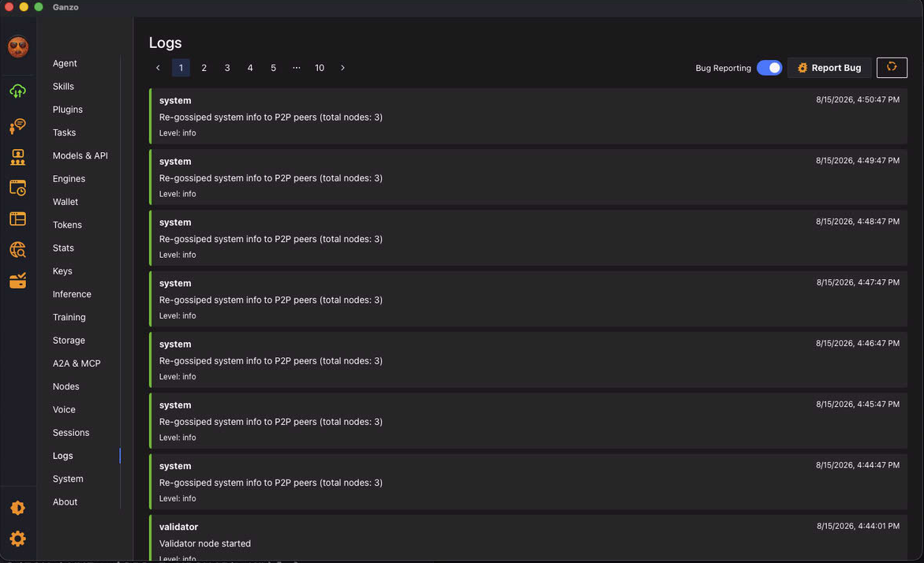Click the Logs page heading

(166, 43)
